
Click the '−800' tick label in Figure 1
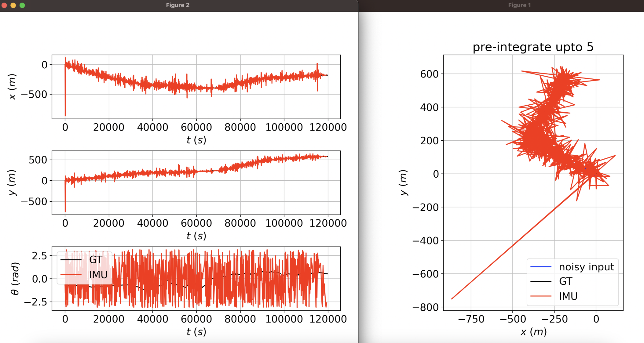click(425, 307)
